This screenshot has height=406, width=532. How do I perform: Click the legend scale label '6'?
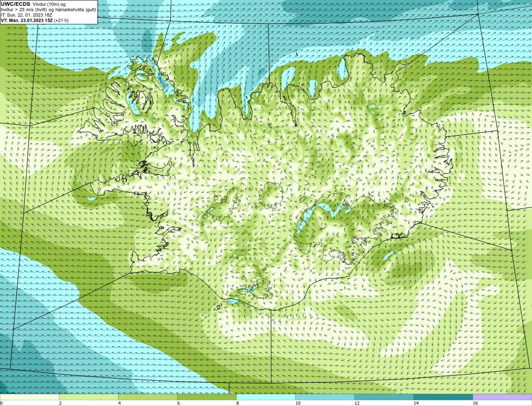(178, 403)
